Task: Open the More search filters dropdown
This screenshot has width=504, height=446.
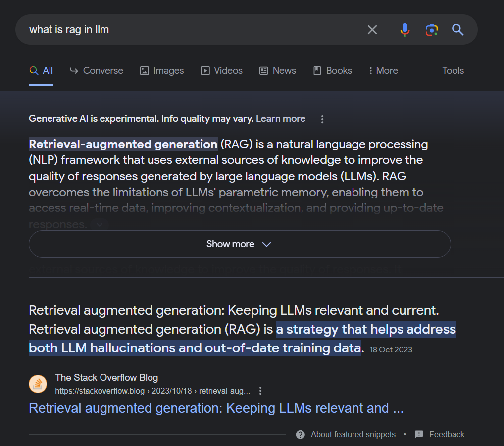Action: click(x=383, y=71)
